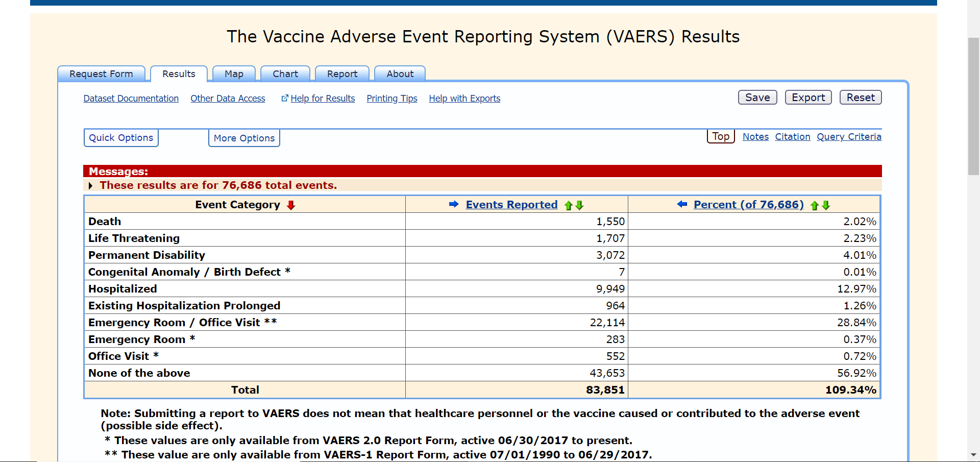Open Dataset Documentation link
The image size is (980, 462).
click(131, 99)
